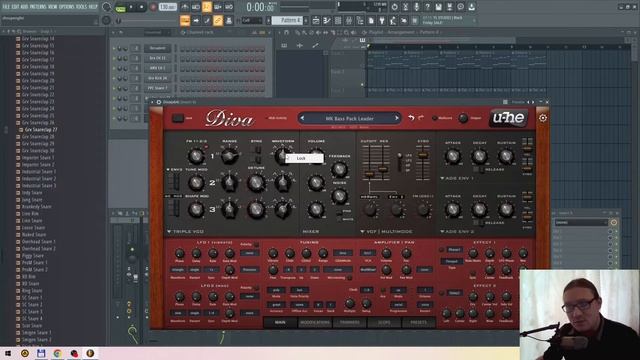Switch to Diva TRIMMERS tab
640x360 pixels.
350,322
